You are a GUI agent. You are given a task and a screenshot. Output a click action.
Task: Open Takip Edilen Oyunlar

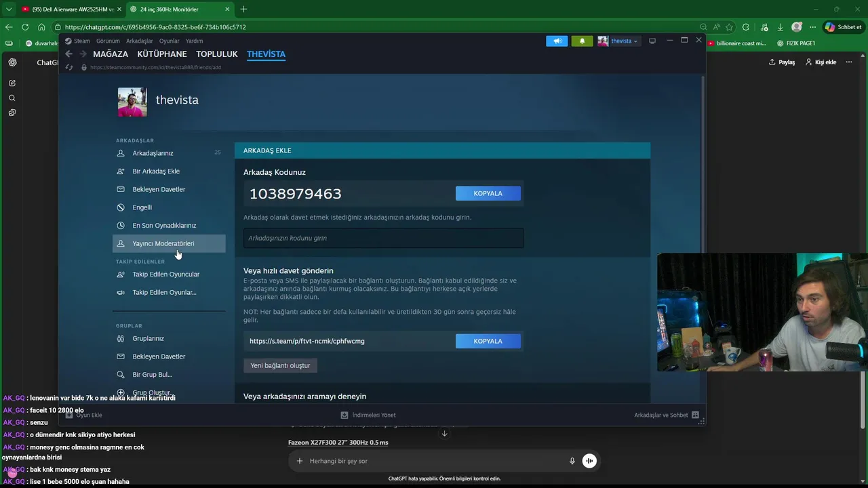click(164, 293)
